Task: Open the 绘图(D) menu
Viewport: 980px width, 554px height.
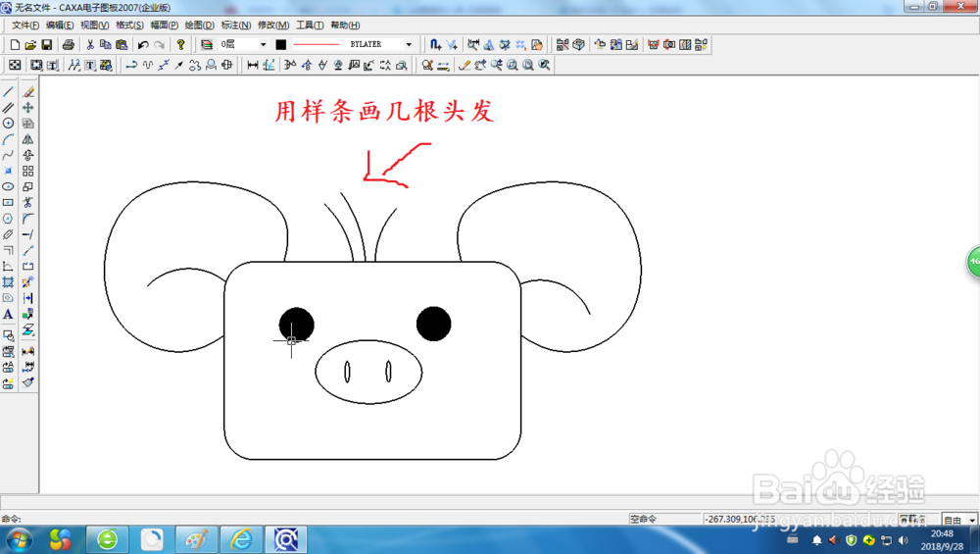Action: [199, 25]
